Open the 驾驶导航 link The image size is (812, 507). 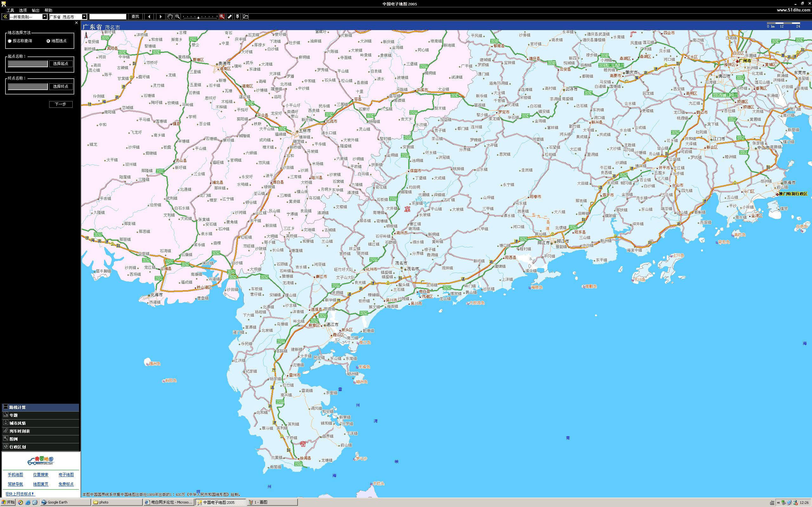(16, 484)
